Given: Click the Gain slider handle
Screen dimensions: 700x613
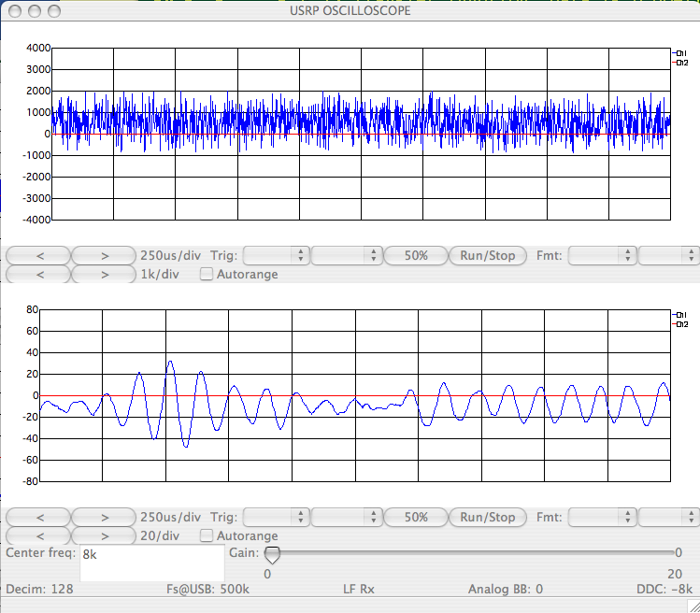Looking at the screenshot, I should [x=272, y=555].
